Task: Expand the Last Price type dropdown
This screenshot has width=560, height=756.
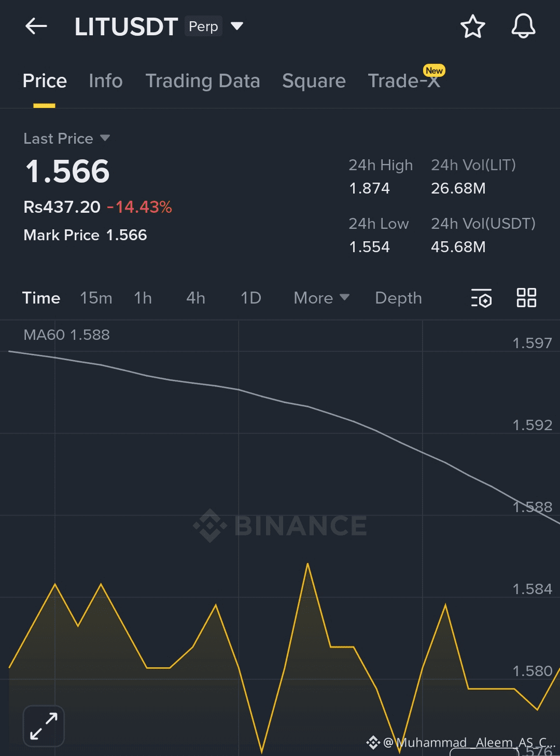Action: click(105, 138)
